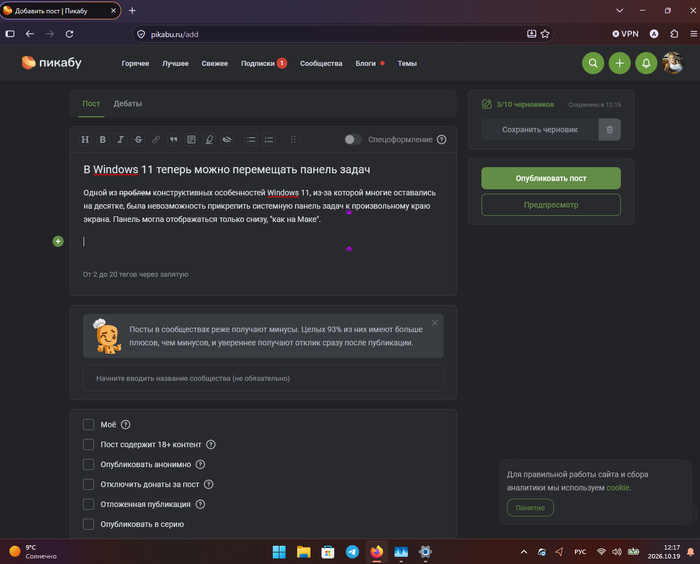The width and height of the screenshot is (700, 564).
Task: Insert a hyperlink with the link icon
Action: 156,140
